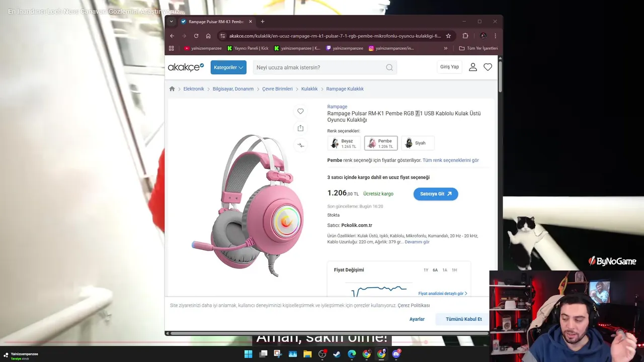Switch price chart to 1A range
The width and height of the screenshot is (644, 362).
(x=445, y=270)
